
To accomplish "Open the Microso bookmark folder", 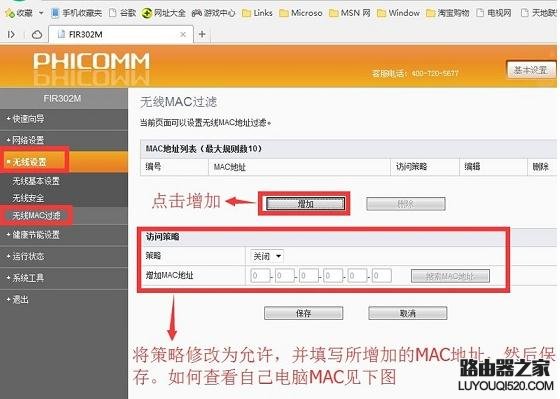I will (301, 13).
